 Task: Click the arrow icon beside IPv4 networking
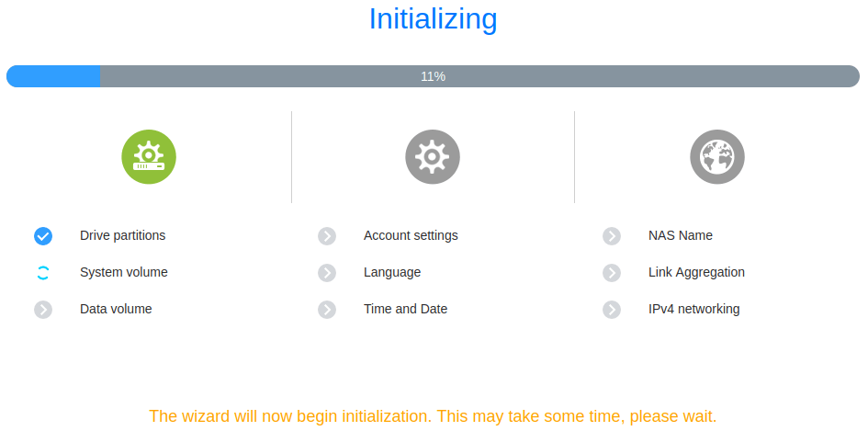point(612,309)
